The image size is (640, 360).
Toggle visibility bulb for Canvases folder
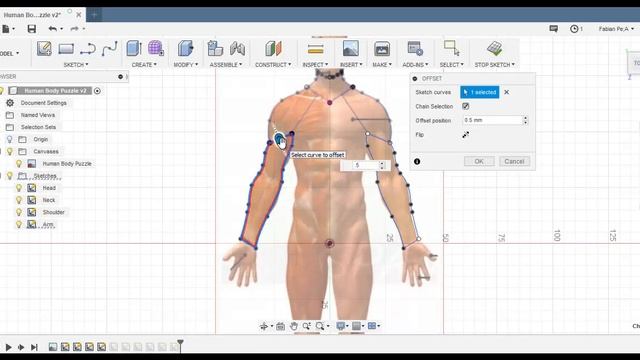[10, 151]
